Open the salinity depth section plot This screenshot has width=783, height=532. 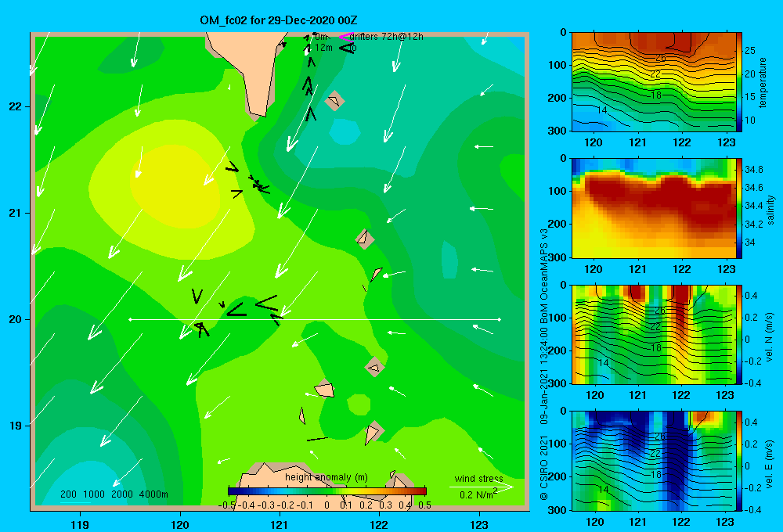point(654,209)
